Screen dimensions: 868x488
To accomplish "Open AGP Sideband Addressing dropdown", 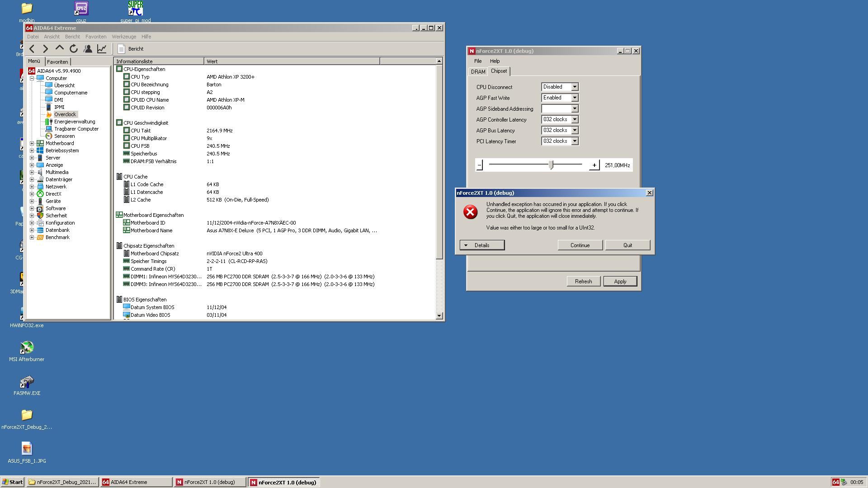I will tap(575, 108).
